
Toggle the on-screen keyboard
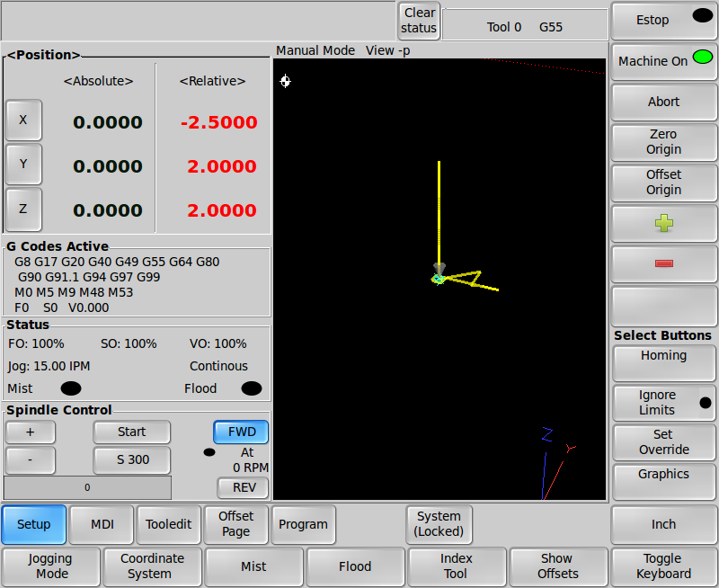point(663,566)
